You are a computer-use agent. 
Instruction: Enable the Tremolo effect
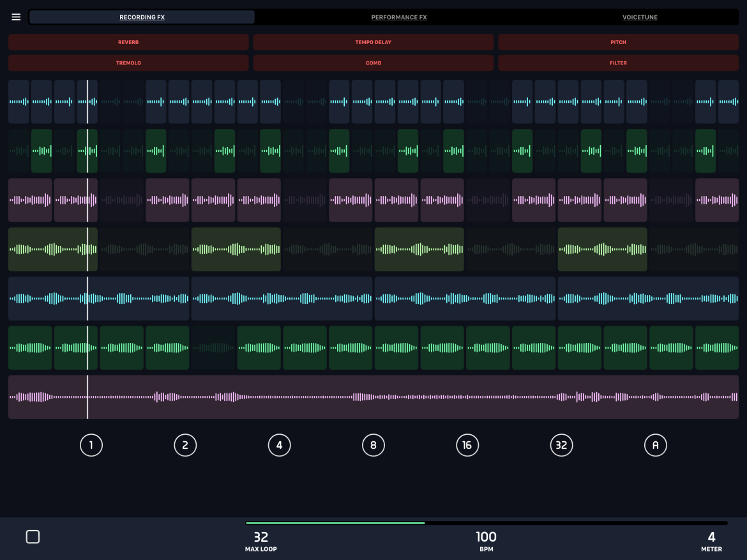tap(128, 63)
